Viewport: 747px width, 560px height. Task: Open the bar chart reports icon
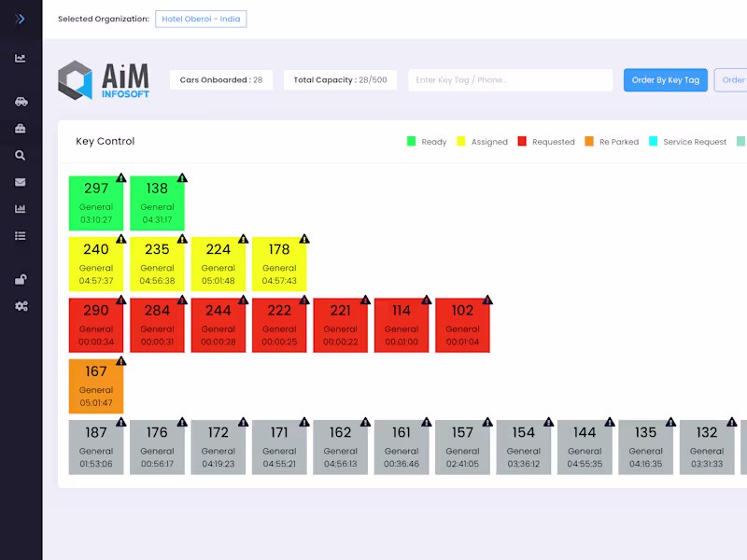20,208
